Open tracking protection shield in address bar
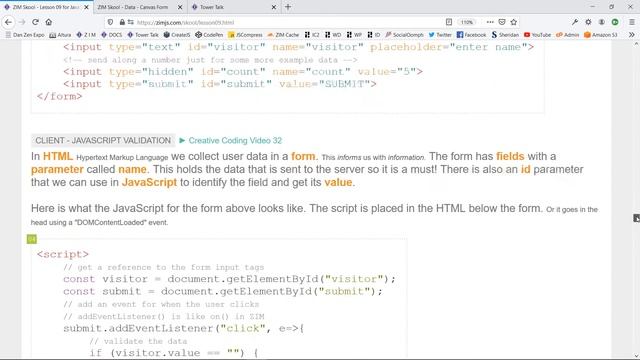This screenshot has width=640, height=360. [x=110, y=22]
